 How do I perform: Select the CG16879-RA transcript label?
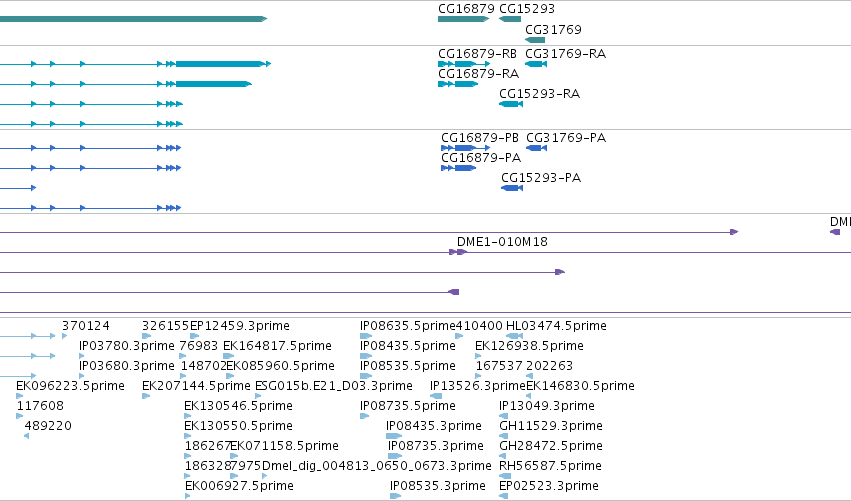coord(478,74)
